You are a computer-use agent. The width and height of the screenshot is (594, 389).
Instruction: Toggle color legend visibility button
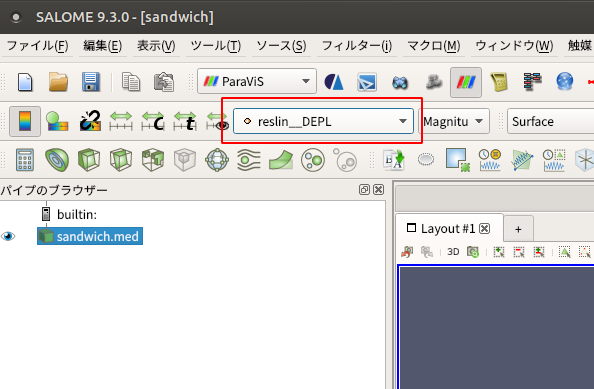coord(25,121)
